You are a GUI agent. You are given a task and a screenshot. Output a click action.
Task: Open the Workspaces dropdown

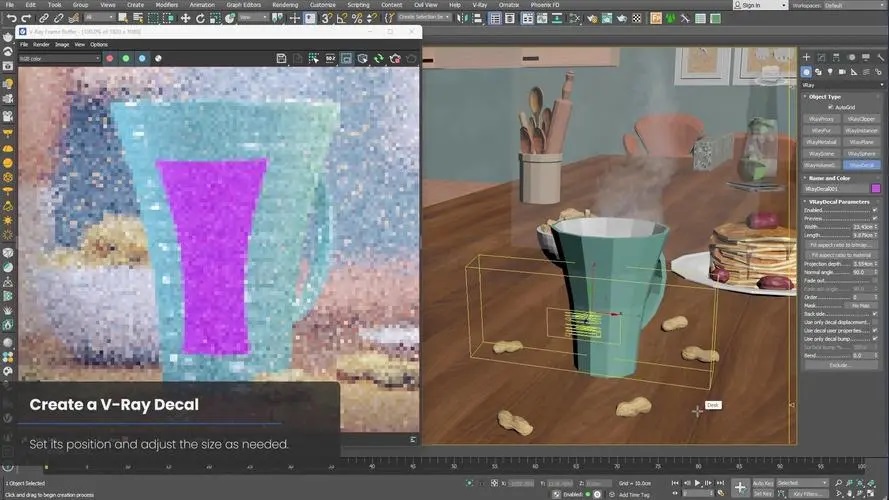click(x=855, y=5)
